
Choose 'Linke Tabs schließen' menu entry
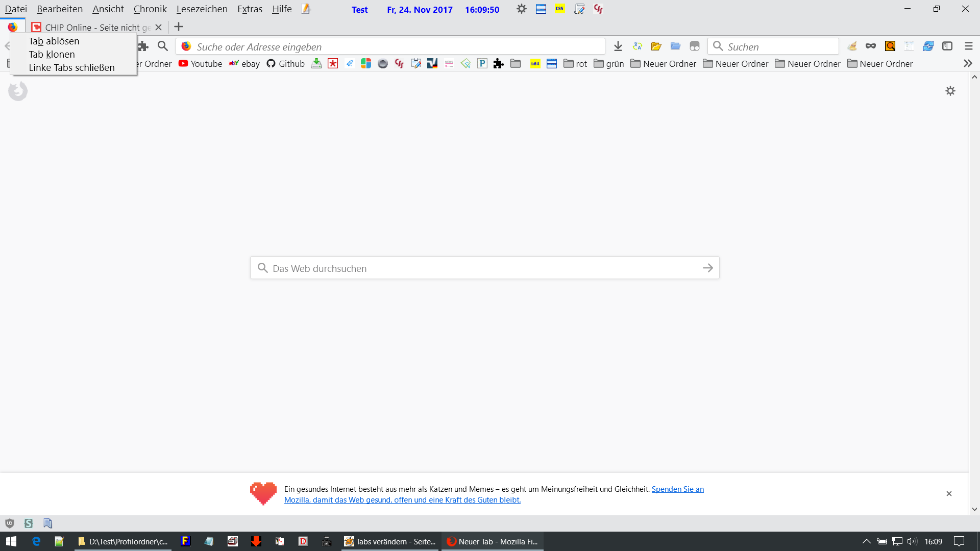pyautogui.click(x=71, y=67)
